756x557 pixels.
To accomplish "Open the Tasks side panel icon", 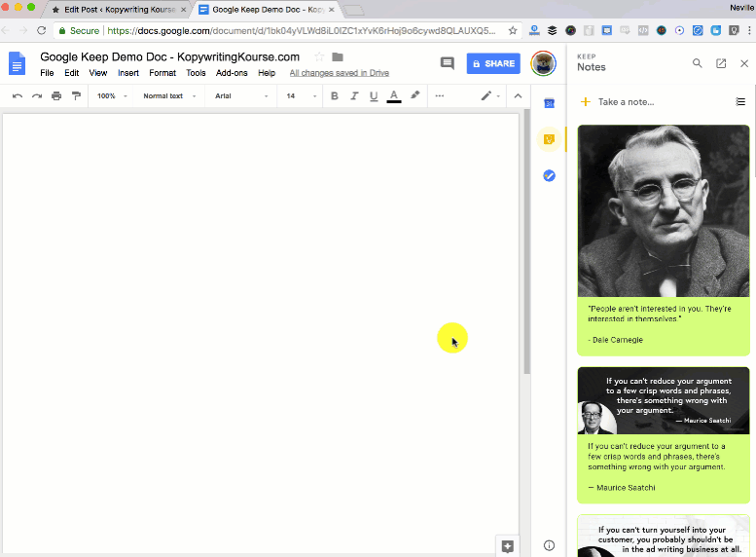I will pos(549,176).
